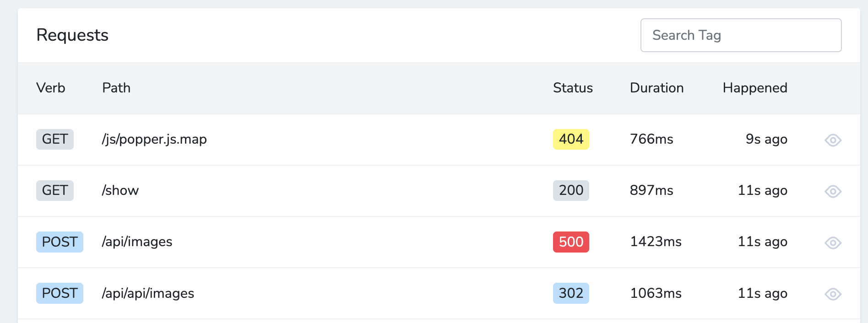Image resolution: width=868 pixels, height=323 pixels.
Task: Click the GET badge for /show
Action: [x=55, y=190]
